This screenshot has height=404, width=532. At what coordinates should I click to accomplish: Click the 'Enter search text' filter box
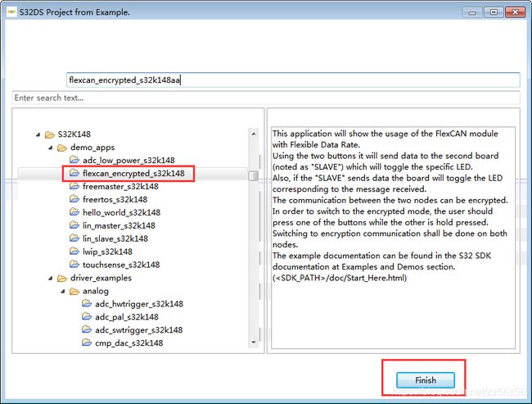tap(266, 98)
